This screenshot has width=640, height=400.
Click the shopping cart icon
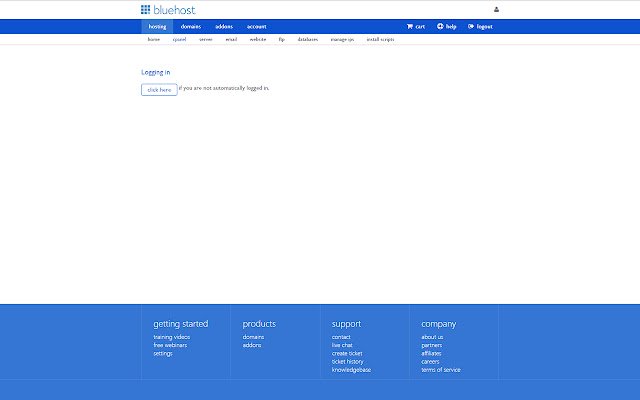409,27
